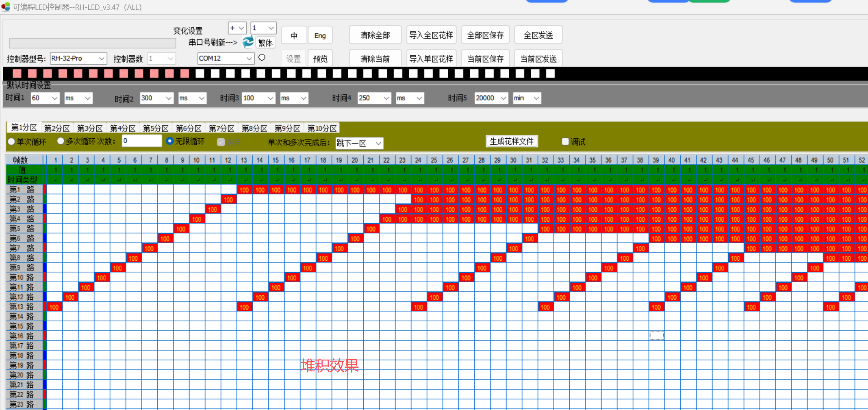This screenshot has height=410, width=868.
Task: Enable the 调试 debug checkbox
Action: (x=565, y=141)
